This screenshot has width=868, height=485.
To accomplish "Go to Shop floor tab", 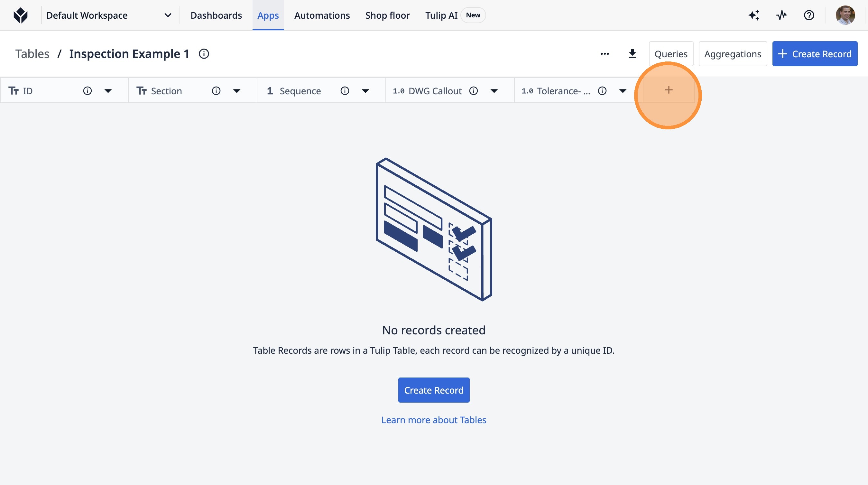I will 387,15.
